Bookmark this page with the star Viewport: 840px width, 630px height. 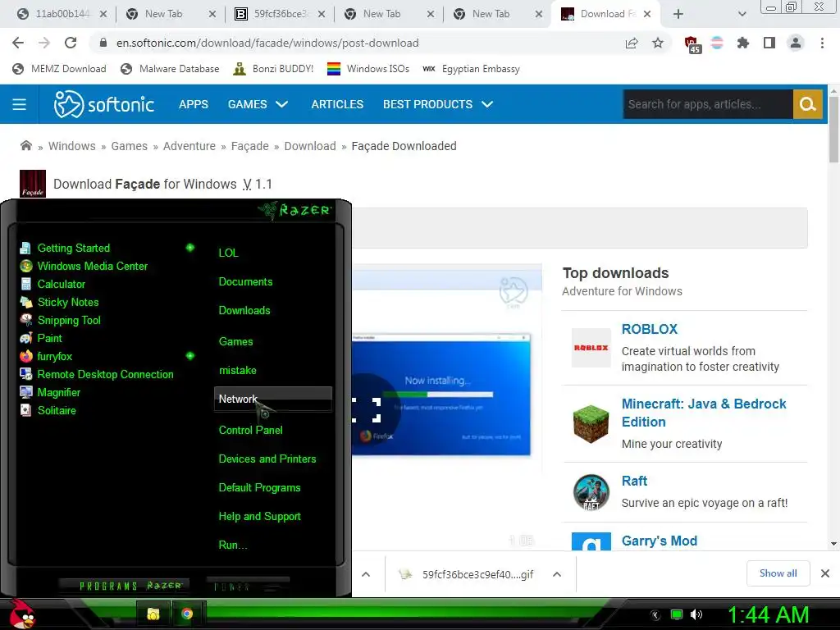(658, 43)
